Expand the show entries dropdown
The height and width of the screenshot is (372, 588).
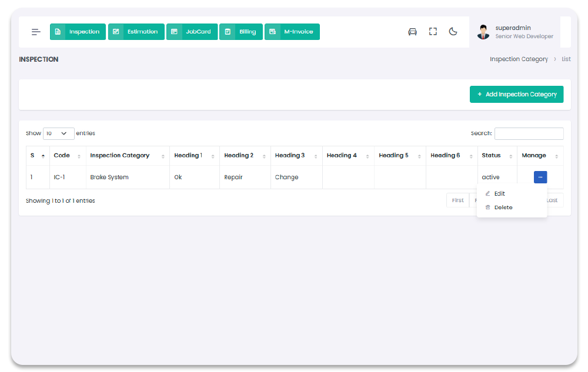[58, 133]
